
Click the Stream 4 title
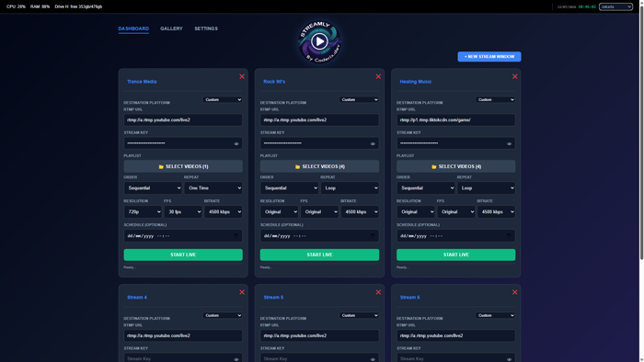pyautogui.click(x=137, y=297)
